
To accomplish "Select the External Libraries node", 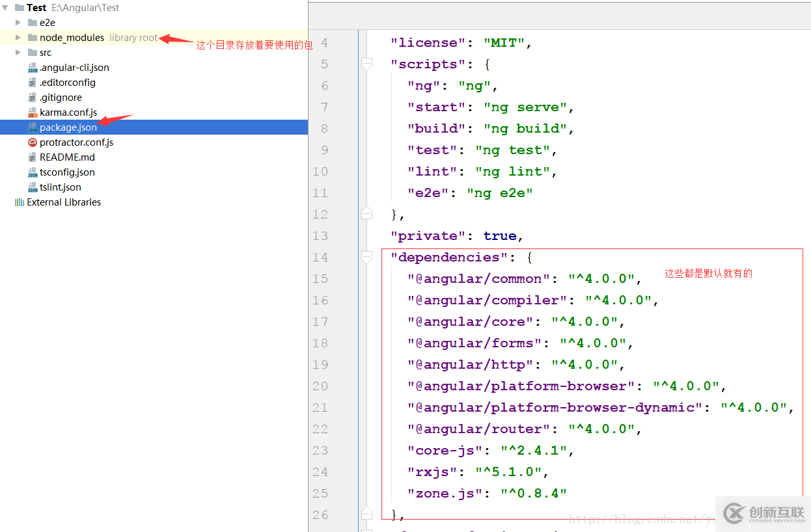I will (64, 202).
